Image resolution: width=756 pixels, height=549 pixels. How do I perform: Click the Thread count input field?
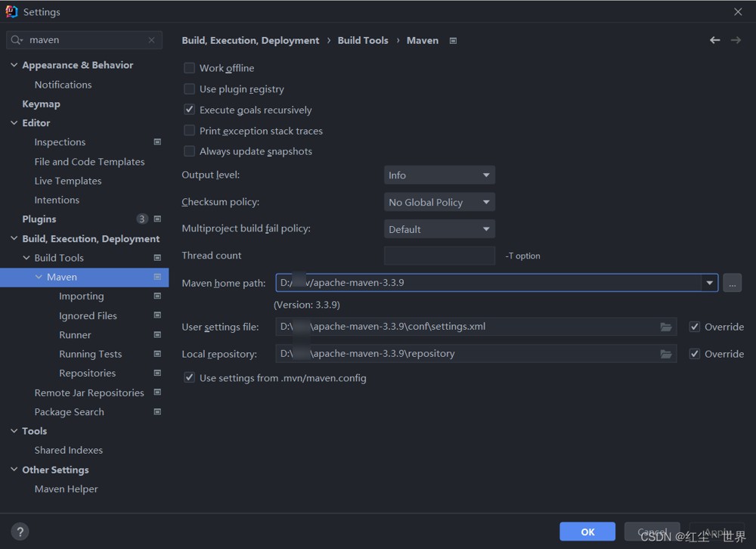click(x=439, y=256)
